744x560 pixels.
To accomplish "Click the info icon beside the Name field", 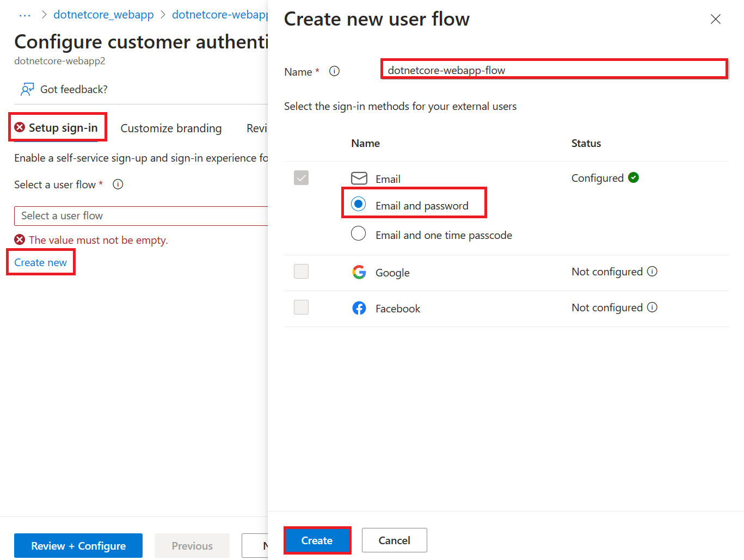I will [334, 71].
